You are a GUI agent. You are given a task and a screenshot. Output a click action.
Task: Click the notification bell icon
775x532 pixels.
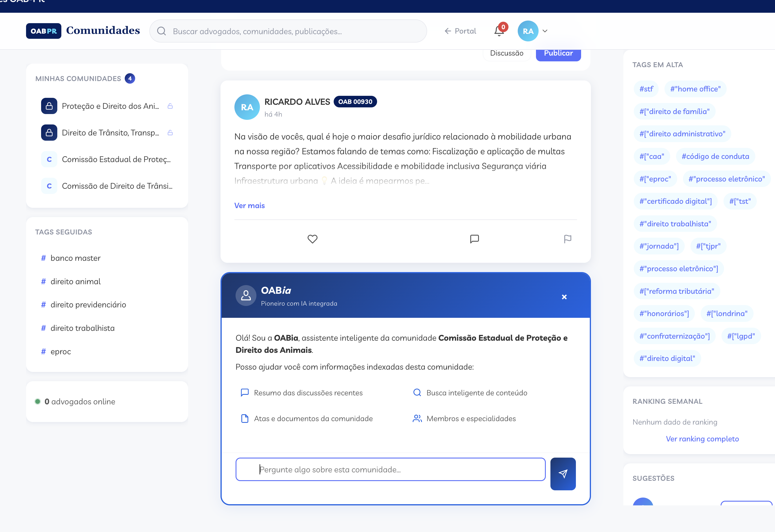tap(499, 31)
